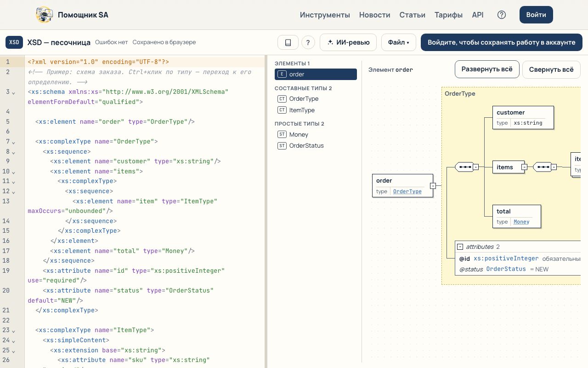Click the CT badge next to ItemType
Screen dimensions: 588x368
[x=282, y=110]
